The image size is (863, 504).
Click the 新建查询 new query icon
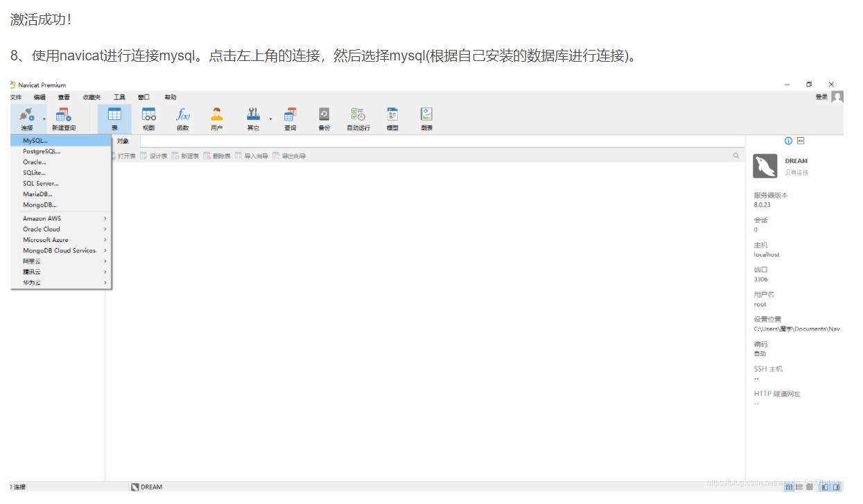(x=64, y=119)
